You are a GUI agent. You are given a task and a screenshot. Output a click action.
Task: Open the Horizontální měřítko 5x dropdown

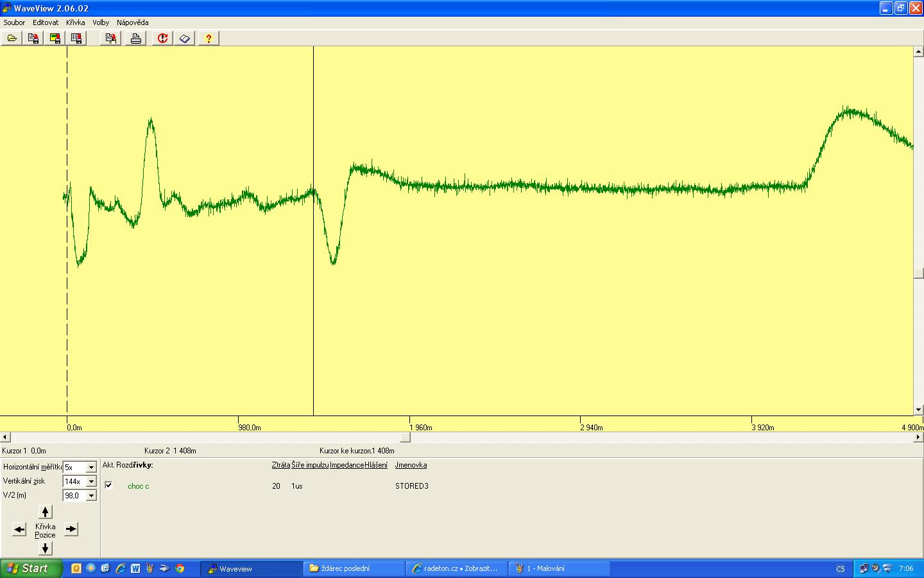point(91,468)
